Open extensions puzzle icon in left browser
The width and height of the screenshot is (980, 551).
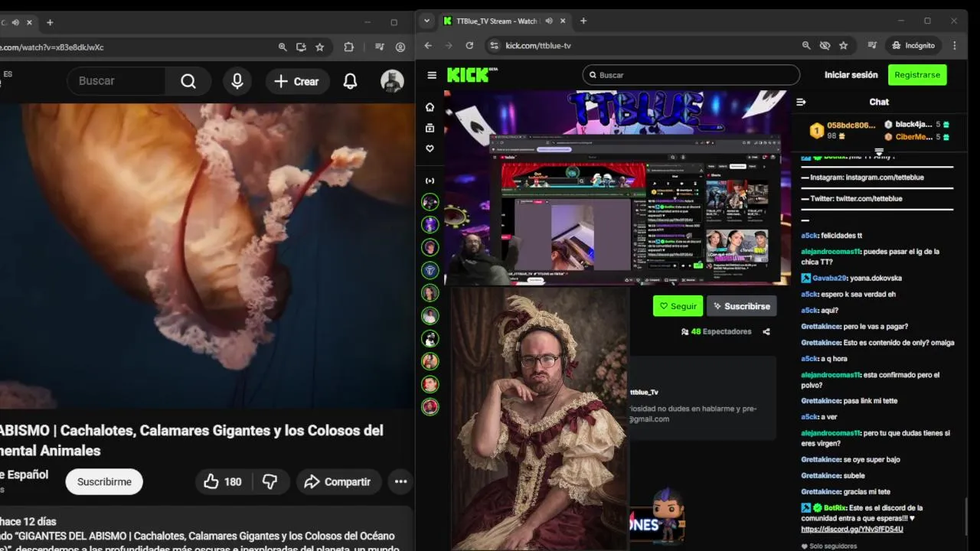[349, 47]
